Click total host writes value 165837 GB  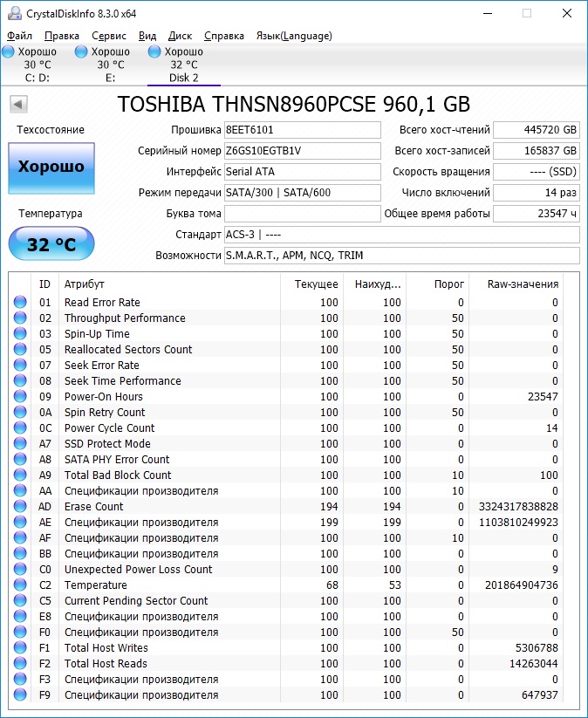(x=537, y=151)
